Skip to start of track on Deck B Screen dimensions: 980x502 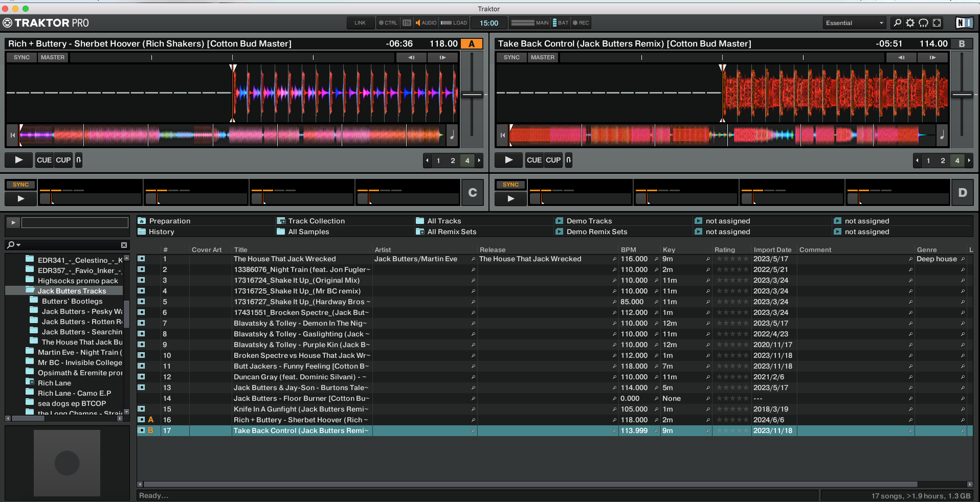[x=503, y=135]
